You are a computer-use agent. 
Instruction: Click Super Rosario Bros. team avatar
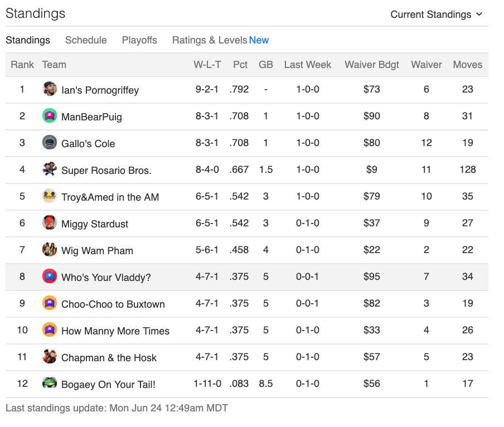[x=50, y=169]
